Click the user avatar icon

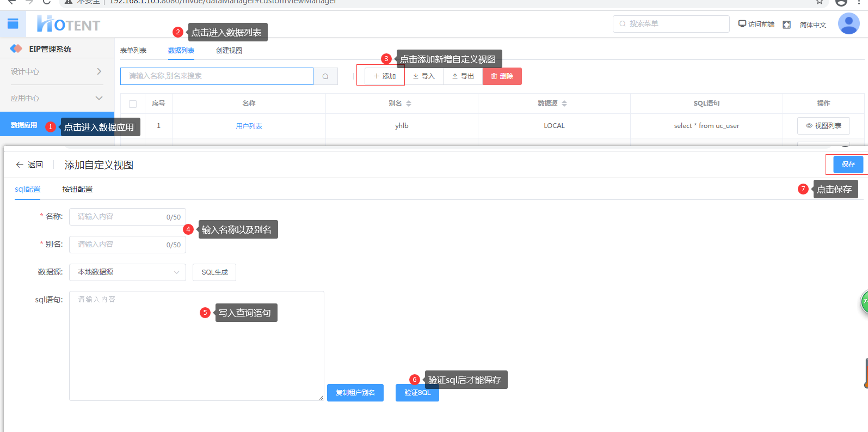point(848,24)
